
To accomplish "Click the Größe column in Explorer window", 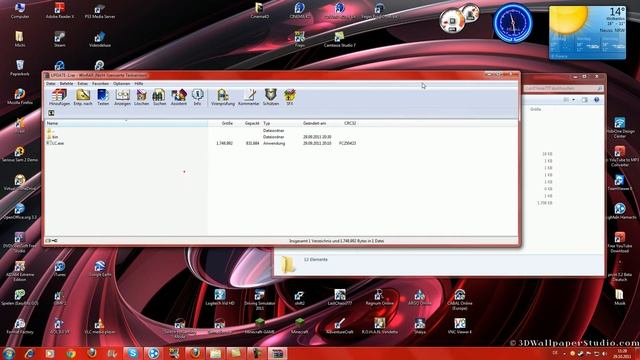I will (536, 109).
